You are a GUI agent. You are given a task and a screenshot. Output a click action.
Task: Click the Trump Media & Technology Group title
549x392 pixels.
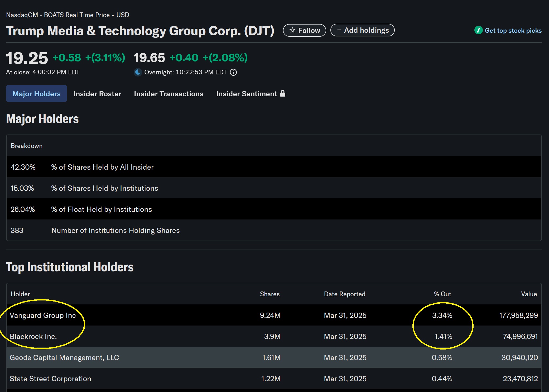click(140, 31)
